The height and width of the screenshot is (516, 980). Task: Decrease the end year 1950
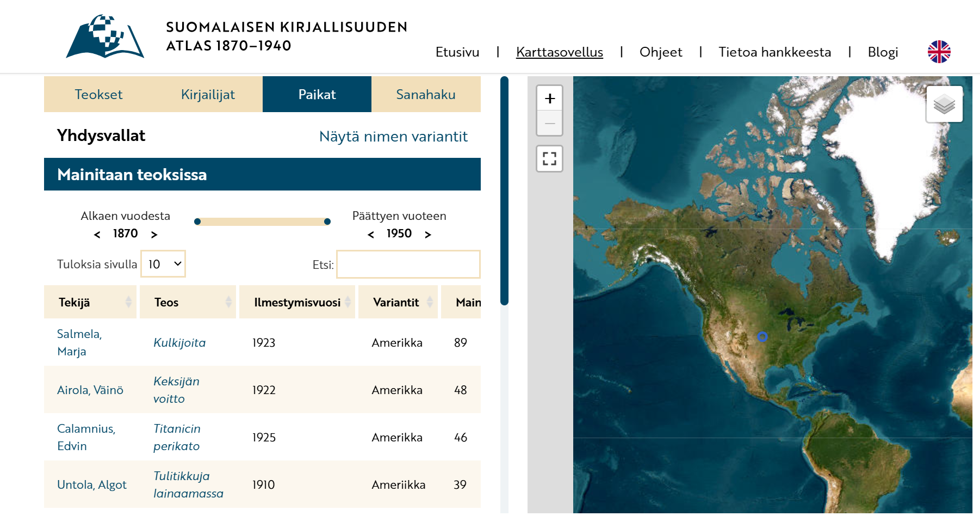click(x=371, y=235)
